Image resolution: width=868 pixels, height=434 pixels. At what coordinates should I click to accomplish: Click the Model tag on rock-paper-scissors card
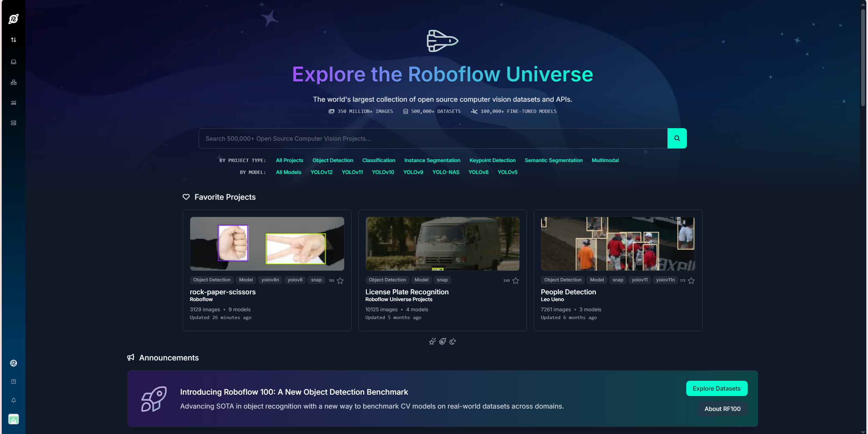pos(246,280)
